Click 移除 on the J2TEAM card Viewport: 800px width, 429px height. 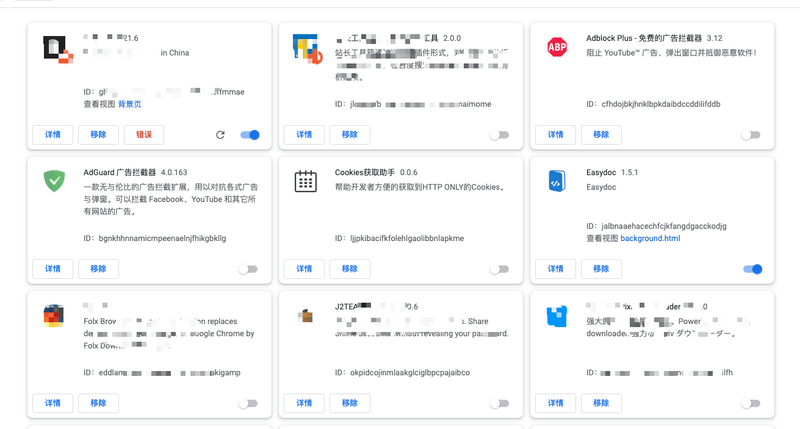click(x=349, y=403)
